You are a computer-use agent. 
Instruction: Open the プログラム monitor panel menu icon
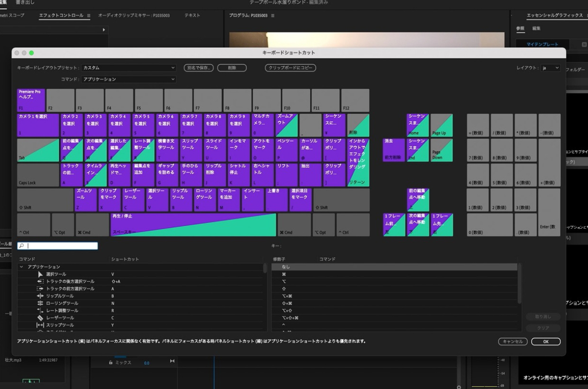pyautogui.click(x=272, y=16)
